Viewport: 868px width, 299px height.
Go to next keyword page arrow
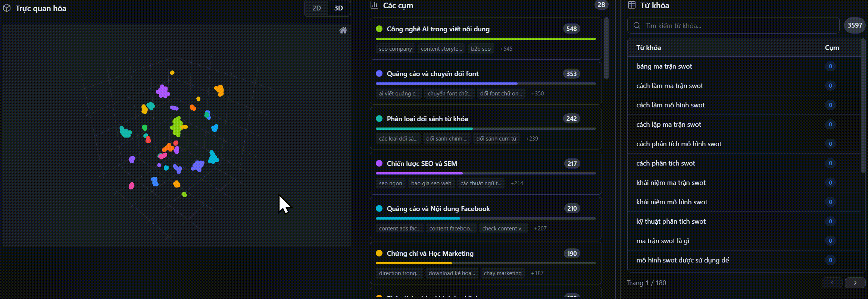pos(855,283)
